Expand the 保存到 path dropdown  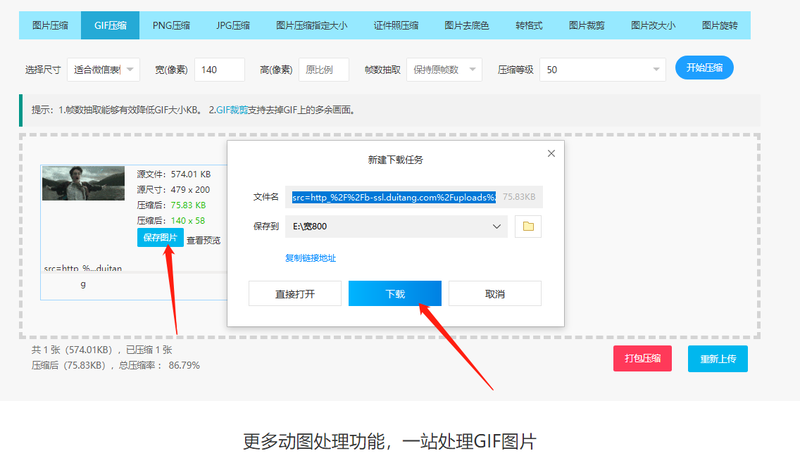(x=396, y=226)
